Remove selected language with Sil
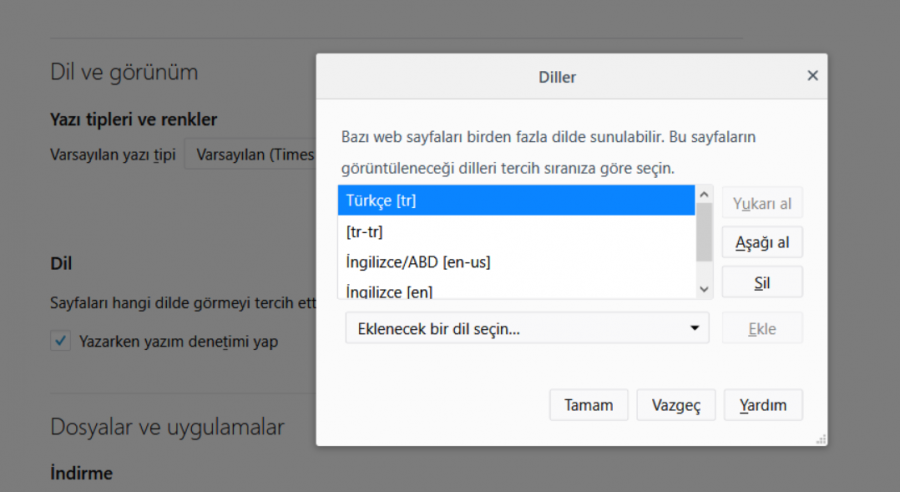This screenshot has height=492, width=900. 762,282
